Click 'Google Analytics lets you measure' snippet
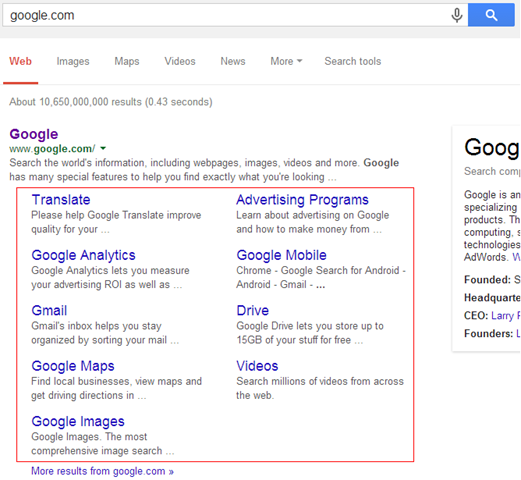Viewport: 521px width, 480px height. click(x=110, y=270)
